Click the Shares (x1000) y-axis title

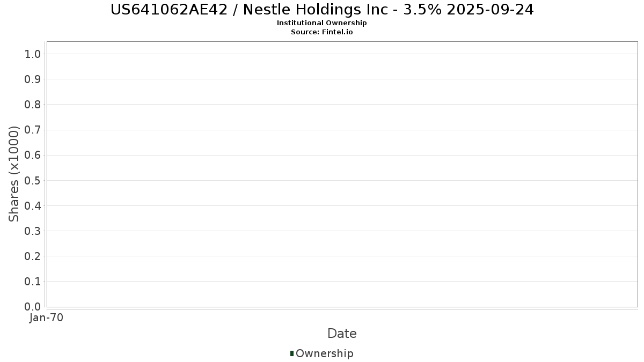pyautogui.click(x=14, y=174)
